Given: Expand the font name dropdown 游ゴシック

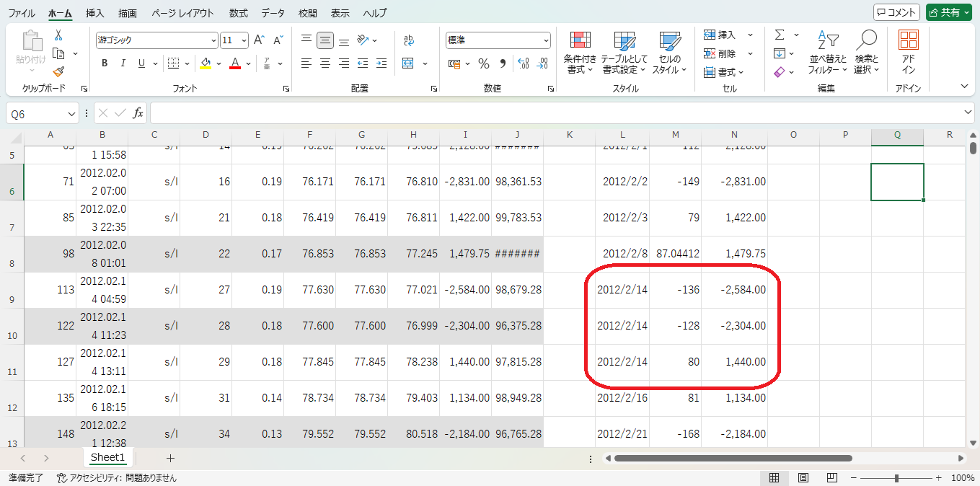Looking at the screenshot, I should coord(213,40).
